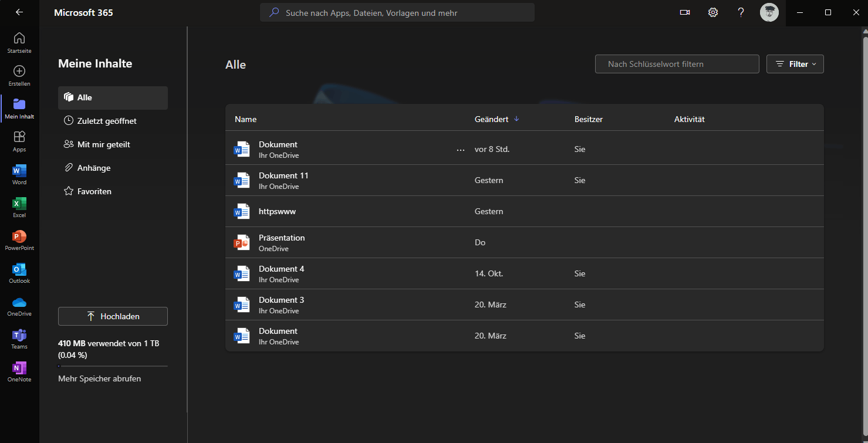Click the Word icon of Dokument 3
The width and height of the screenshot is (868, 443).
pos(242,305)
